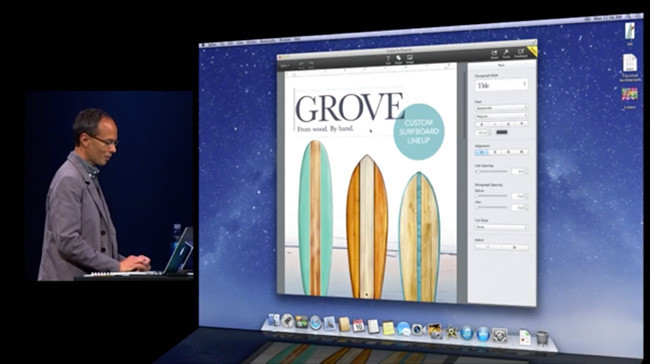Viewport: 650px width, 364px height.
Task: Select the Image tool in Pages toolbar
Action: point(410,59)
